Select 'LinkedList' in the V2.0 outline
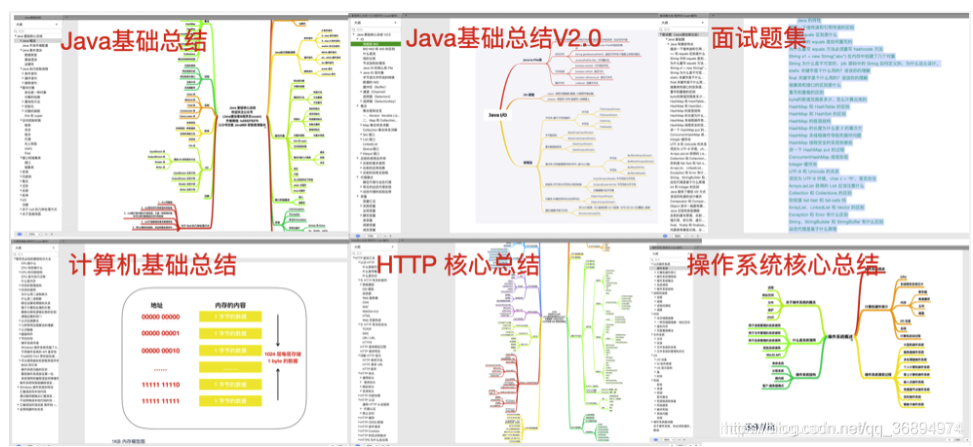 pyautogui.click(x=370, y=144)
